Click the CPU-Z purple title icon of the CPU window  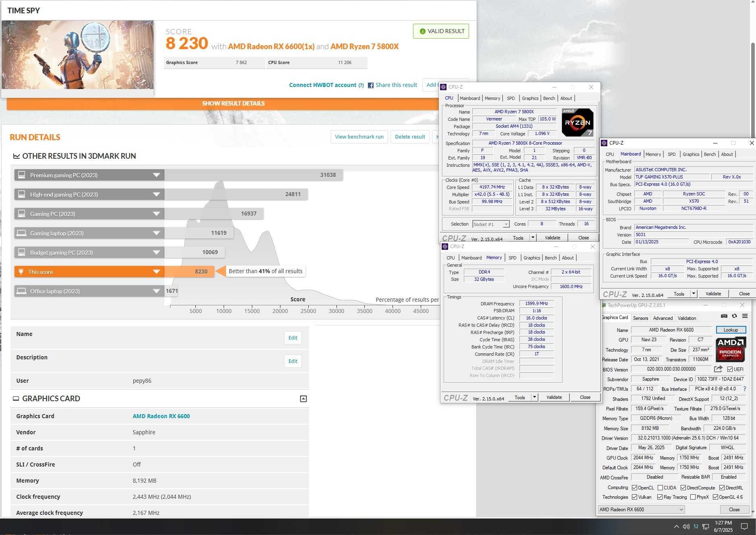coord(443,87)
